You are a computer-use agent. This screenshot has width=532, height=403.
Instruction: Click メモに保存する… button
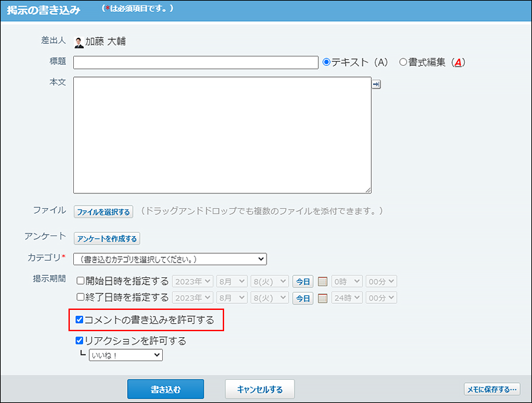tap(492, 389)
